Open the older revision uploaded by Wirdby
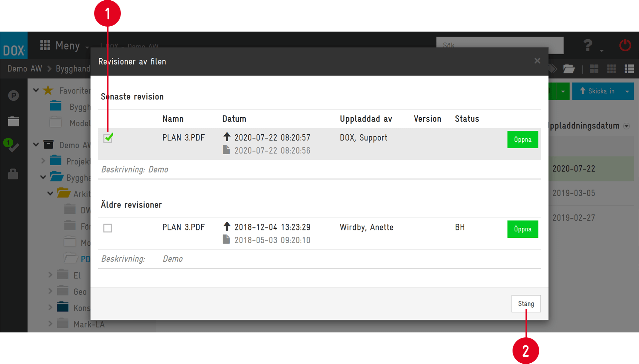The width and height of the screenshot is (639, 364). click(x=523, y=229)
